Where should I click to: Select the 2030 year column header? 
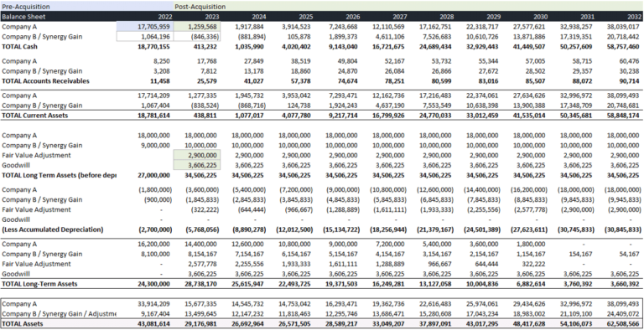click(x=541, y=17)
